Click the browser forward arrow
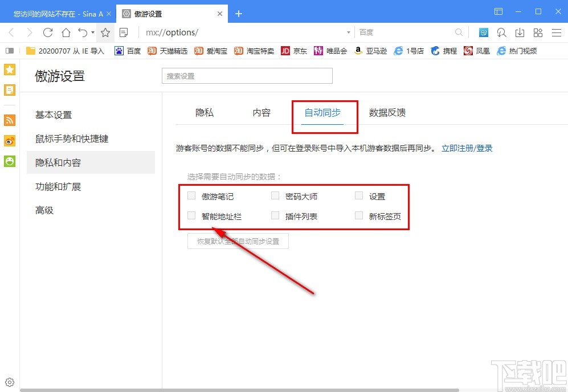This screenshot has height=392, width=568. coord(30,32)
